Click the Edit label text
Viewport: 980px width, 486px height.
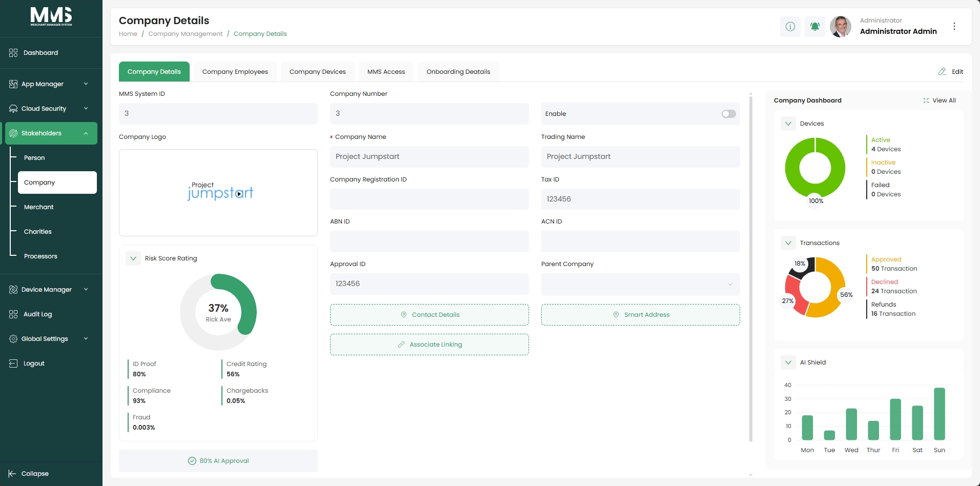point(957,72)
